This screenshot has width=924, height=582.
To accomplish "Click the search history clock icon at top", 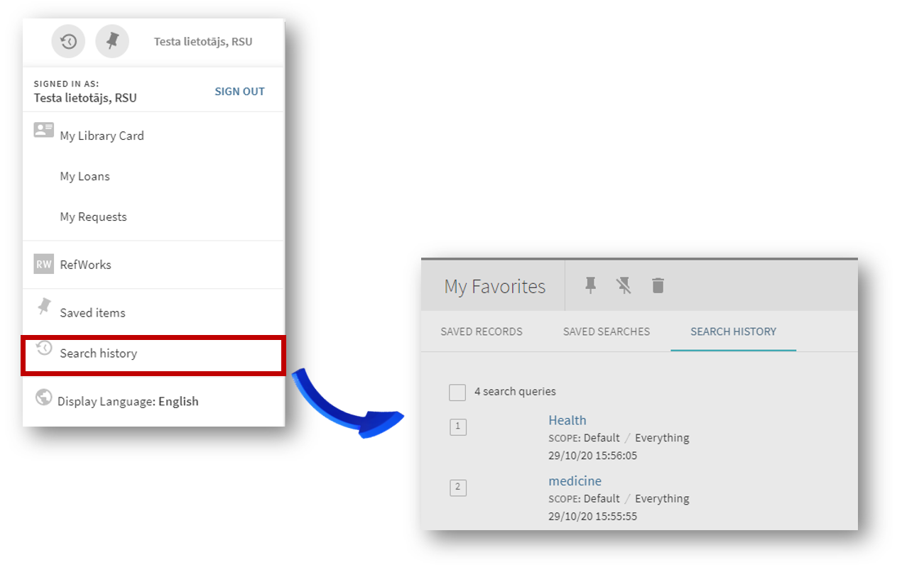I will tap(68, 42).
